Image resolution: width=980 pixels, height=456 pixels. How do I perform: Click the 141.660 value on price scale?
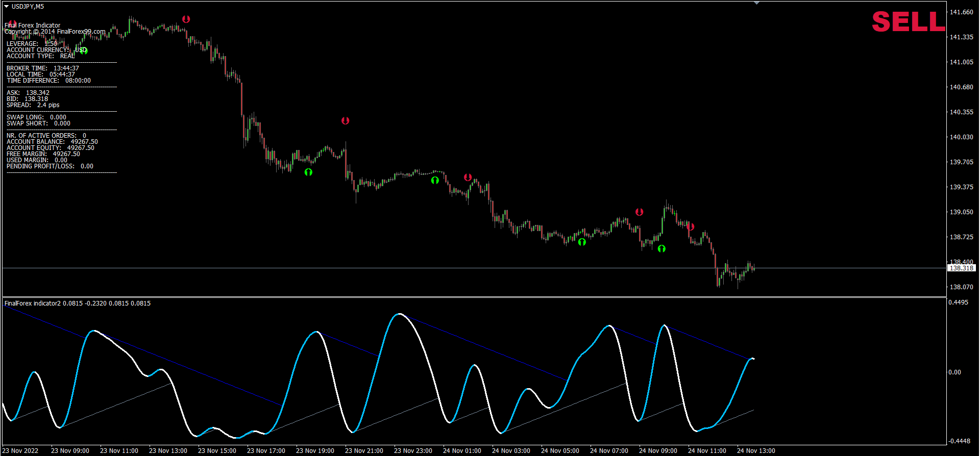click(961, 12)
